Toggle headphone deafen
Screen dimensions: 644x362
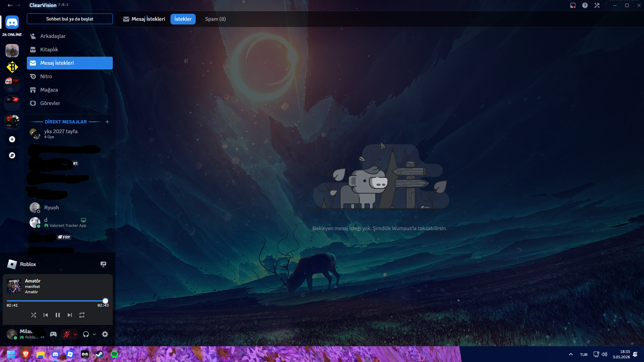tap(86, 334)
